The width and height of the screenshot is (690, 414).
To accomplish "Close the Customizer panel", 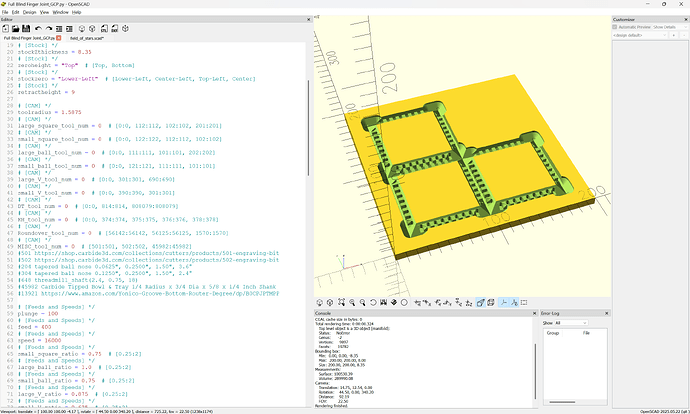I will click(x=686, y=19).
